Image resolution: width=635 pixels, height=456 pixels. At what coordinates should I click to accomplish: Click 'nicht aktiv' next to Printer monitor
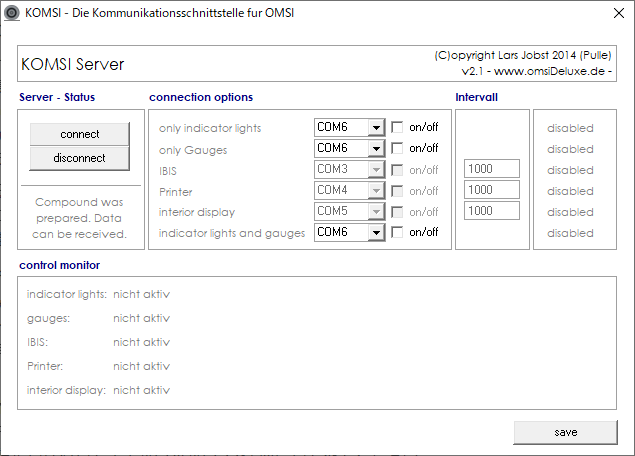click(x=141, y=366)
